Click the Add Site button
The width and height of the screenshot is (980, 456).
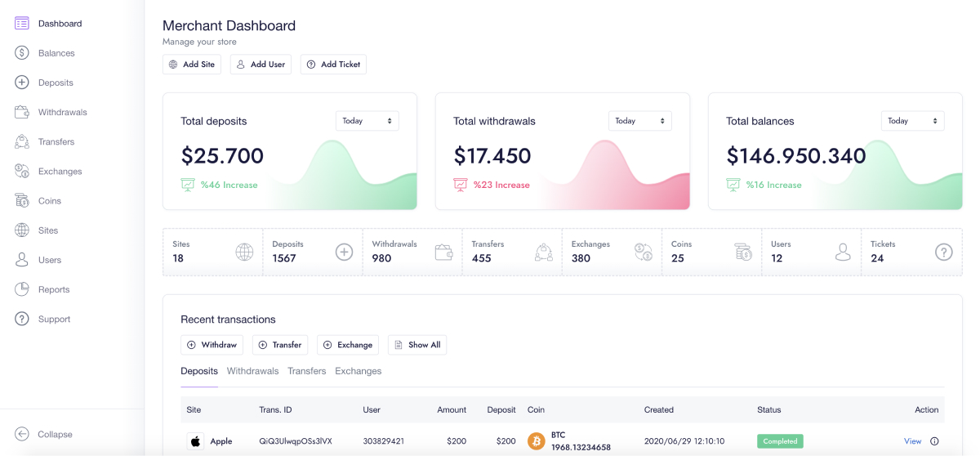(x=192, y=65)
